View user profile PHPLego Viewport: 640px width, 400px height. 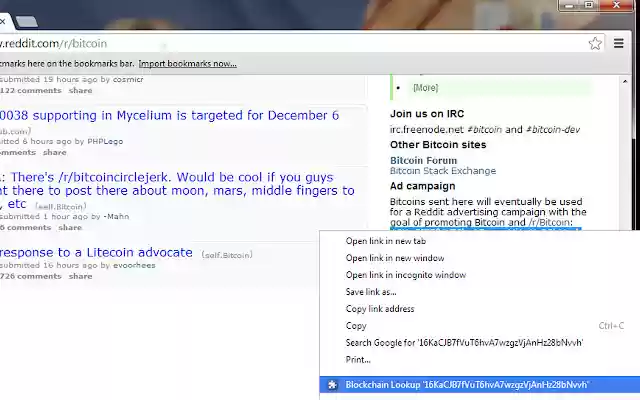point(105,141)
